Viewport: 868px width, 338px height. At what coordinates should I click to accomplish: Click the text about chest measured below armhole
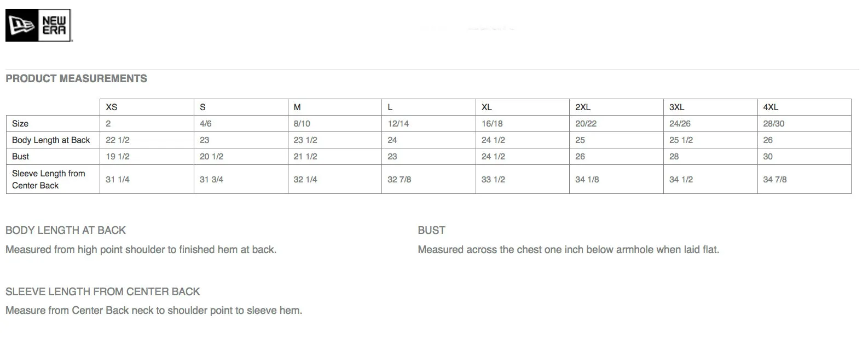pos(568,250)
